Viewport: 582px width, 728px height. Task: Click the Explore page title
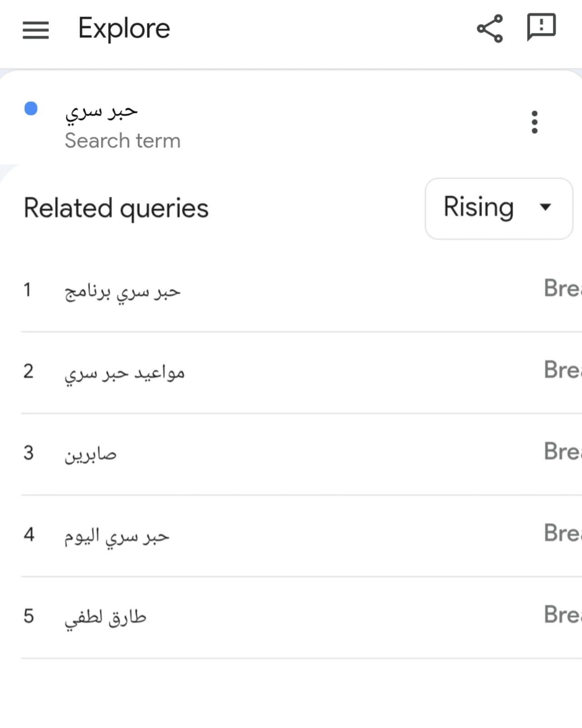coord(124,29)
